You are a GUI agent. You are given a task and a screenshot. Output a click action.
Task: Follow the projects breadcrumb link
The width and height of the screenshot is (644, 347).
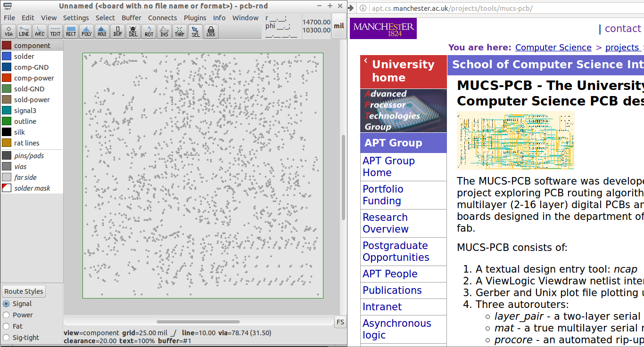(622, 48)
